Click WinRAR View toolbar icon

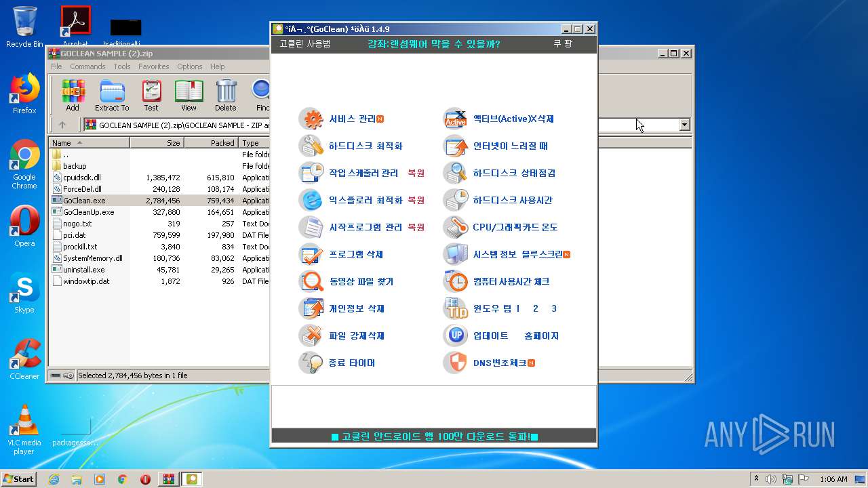coord(189,95)
